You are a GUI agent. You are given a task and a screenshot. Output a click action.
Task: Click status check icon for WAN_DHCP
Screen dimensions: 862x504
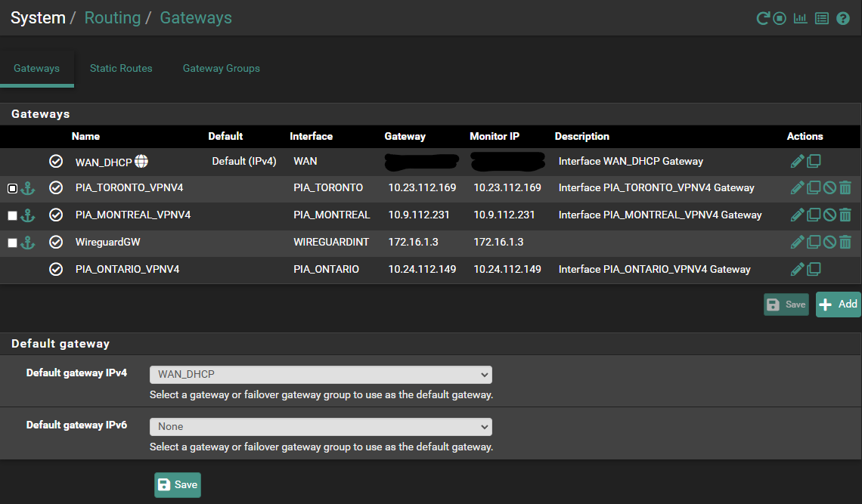tap(56, 161)
